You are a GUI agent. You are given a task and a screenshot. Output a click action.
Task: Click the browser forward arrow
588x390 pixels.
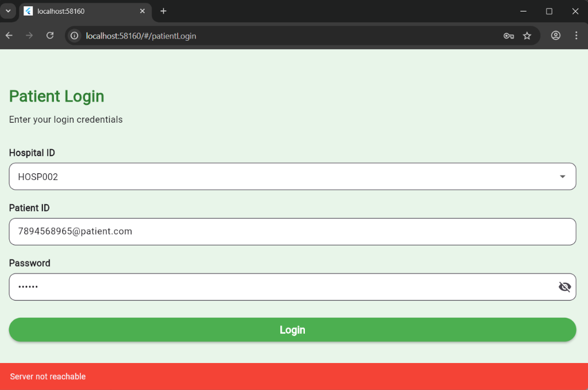pyautogui.click(x=29, y=36)
